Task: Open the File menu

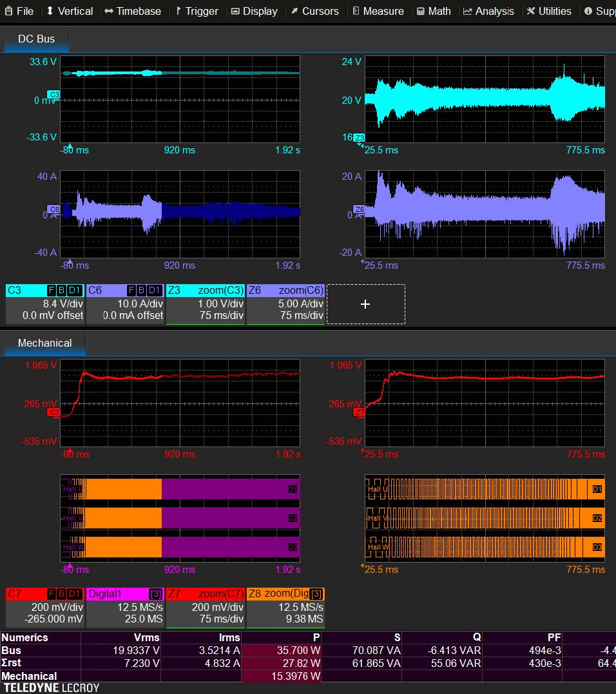Action: [19, 11]
